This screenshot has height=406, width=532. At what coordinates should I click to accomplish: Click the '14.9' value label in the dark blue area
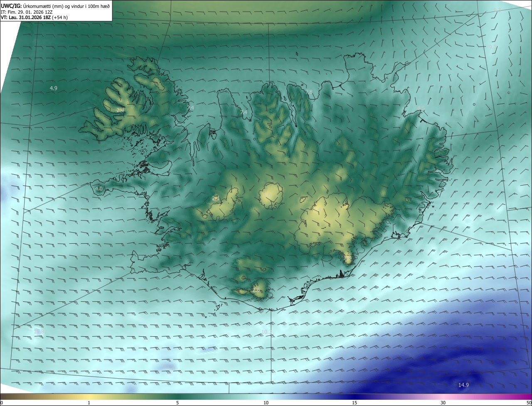pos(463,385)
